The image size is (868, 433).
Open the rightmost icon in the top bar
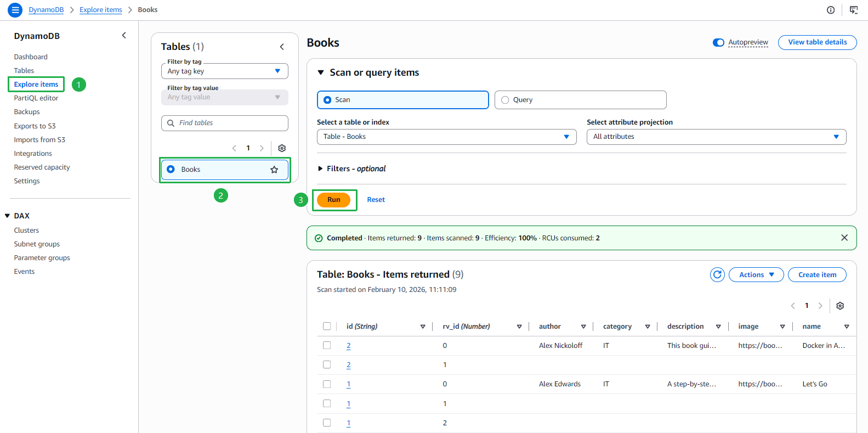854,10
